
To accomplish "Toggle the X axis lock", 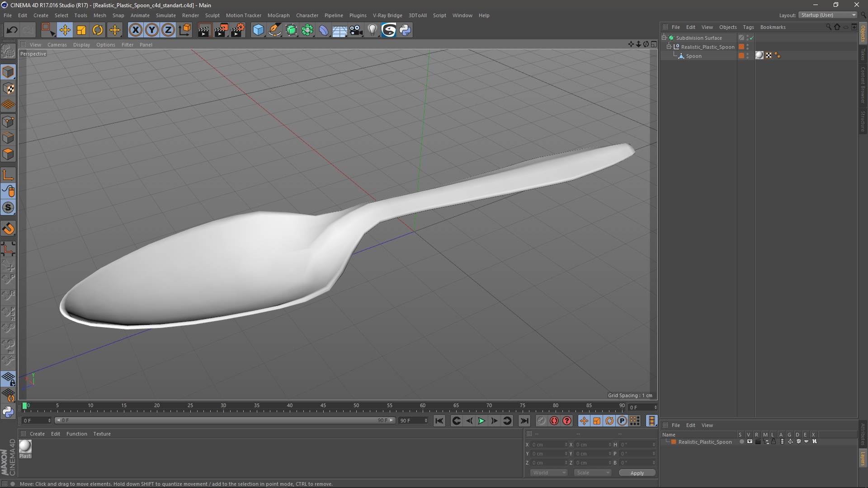I will 135,30.
